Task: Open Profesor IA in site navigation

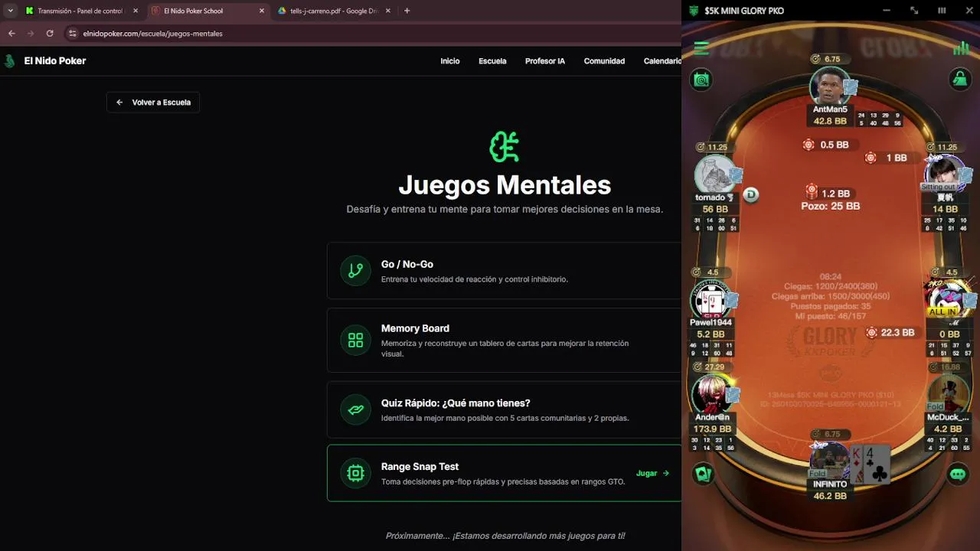Action: pos(545,61)
